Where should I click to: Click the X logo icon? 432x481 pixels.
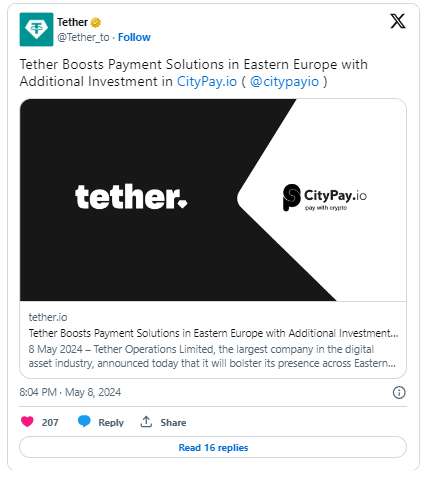coord(398,21)
